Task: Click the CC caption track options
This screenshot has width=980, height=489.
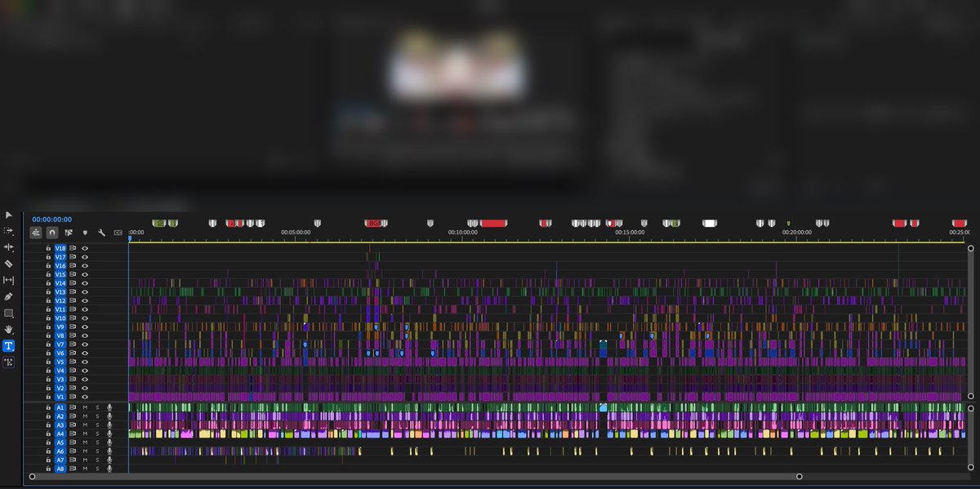Action: pos(118,233)
